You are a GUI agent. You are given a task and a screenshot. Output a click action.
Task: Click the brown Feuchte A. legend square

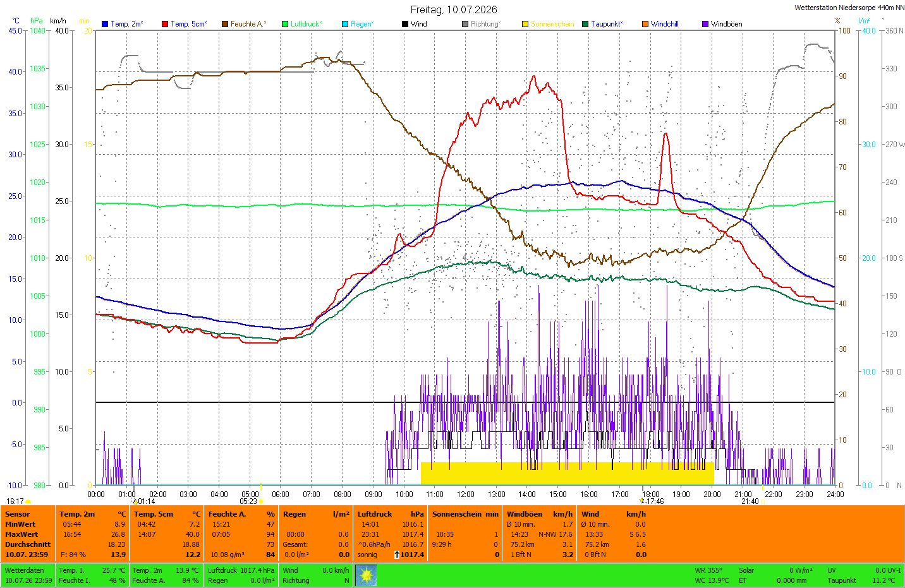(225, 24)
